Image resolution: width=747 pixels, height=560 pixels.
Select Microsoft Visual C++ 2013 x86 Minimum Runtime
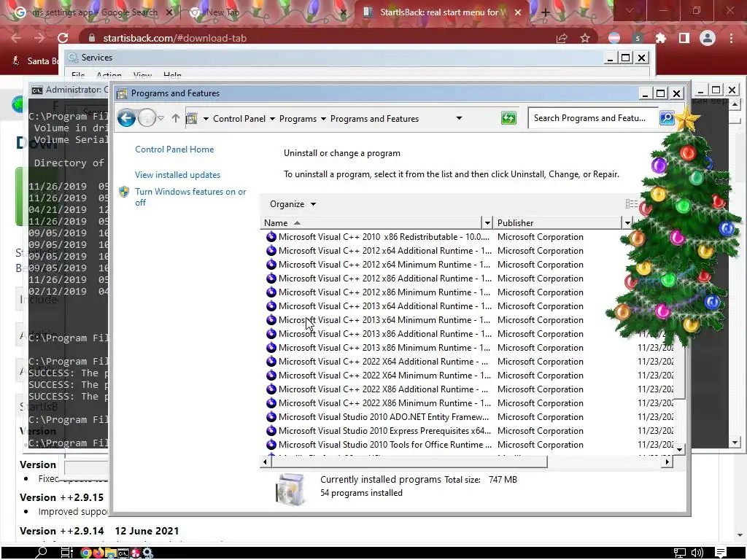click(384, 348)
